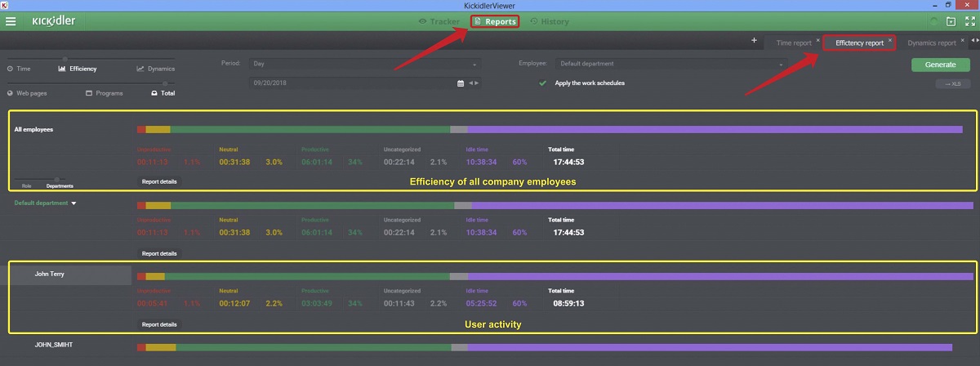
Task: Open Report details for All employees
Action: 159,181
